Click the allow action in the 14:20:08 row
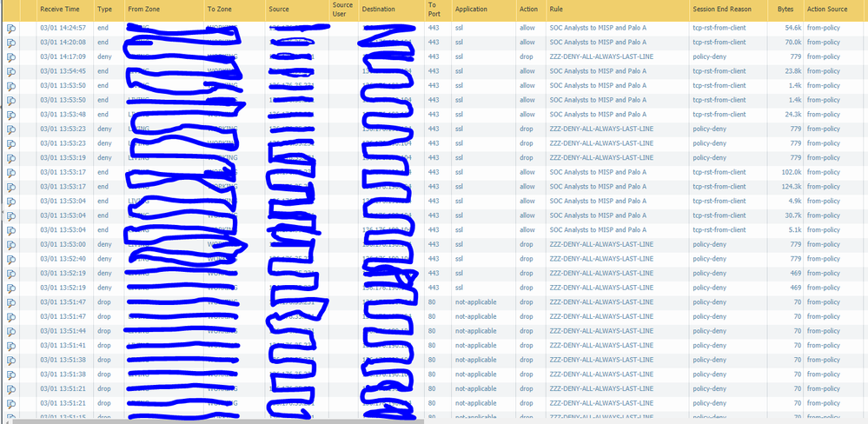The height and width of the screenshot is (424, 868). (527, 42)
